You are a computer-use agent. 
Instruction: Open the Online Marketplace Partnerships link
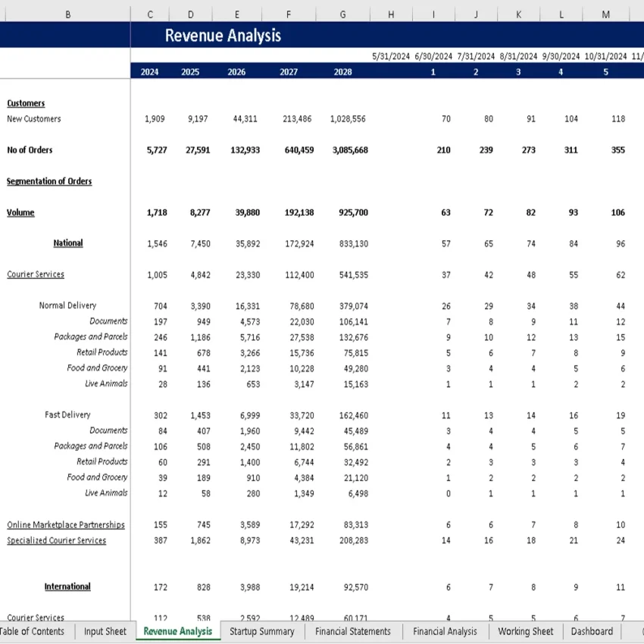pos(65,524)
